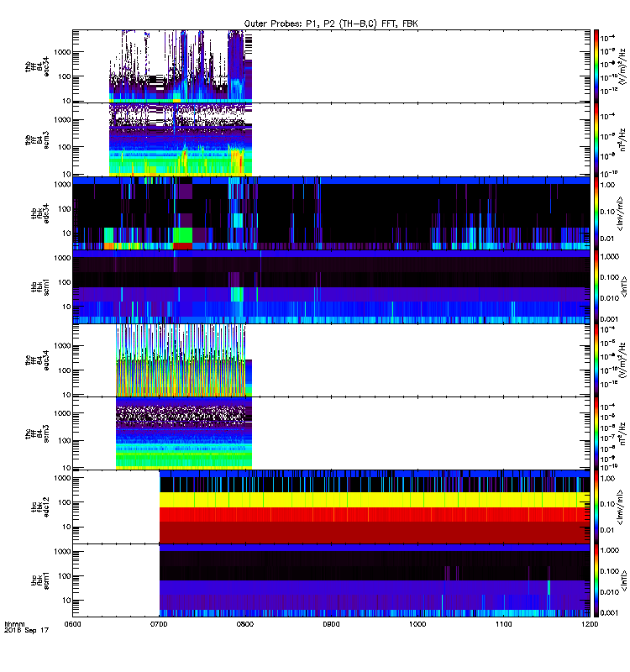Click the "2018 Sep 17" date label
The image size is (630, 672).
[x=26, y=631]
